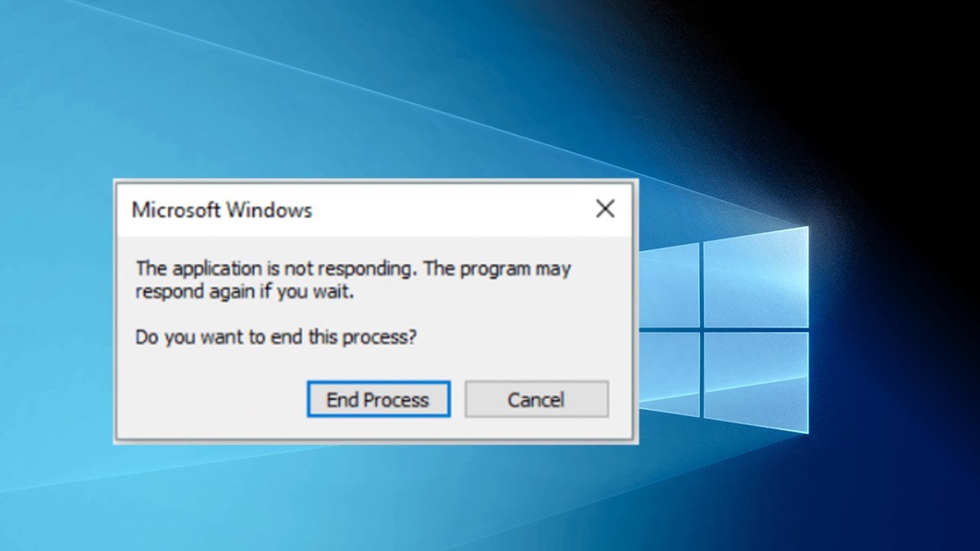Click the lower-right pane of the Windows logo
The height and width of the screenshot is (551, 980).
(756, 381)
